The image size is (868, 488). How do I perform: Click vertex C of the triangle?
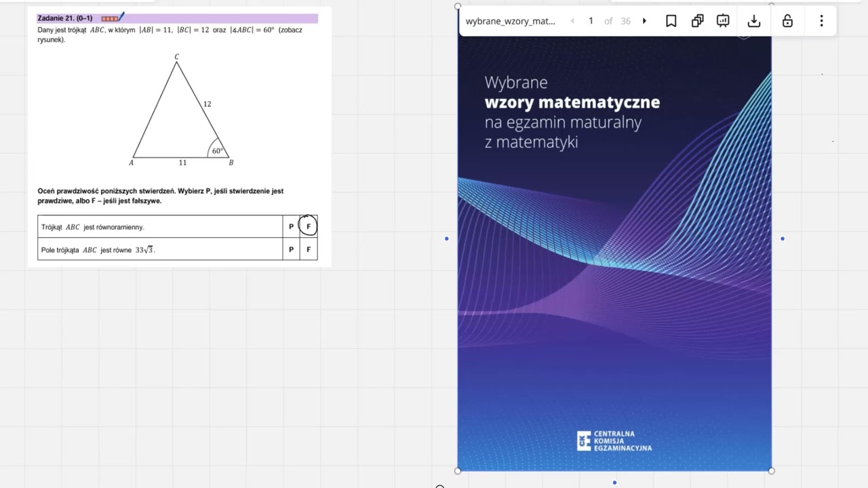(x=176, y=57)
